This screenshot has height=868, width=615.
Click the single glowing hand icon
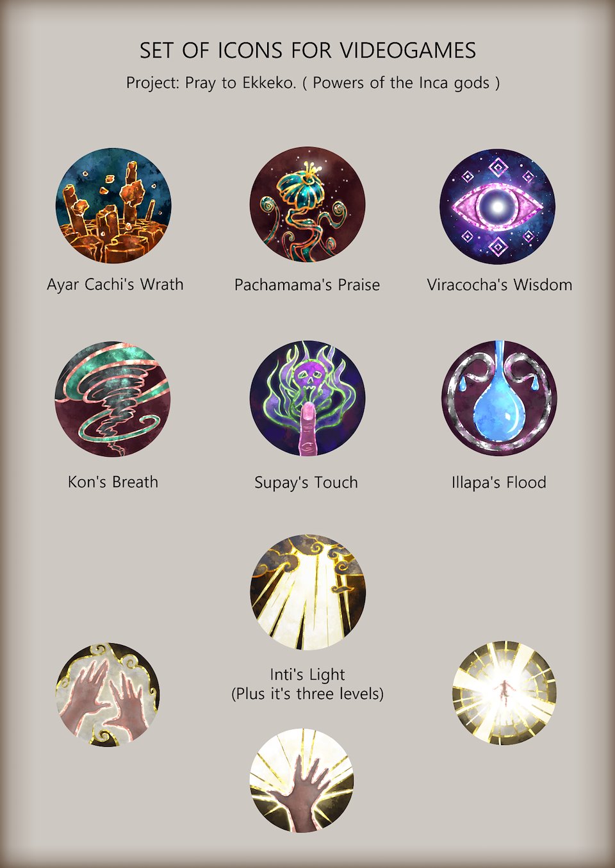point(302,780)
